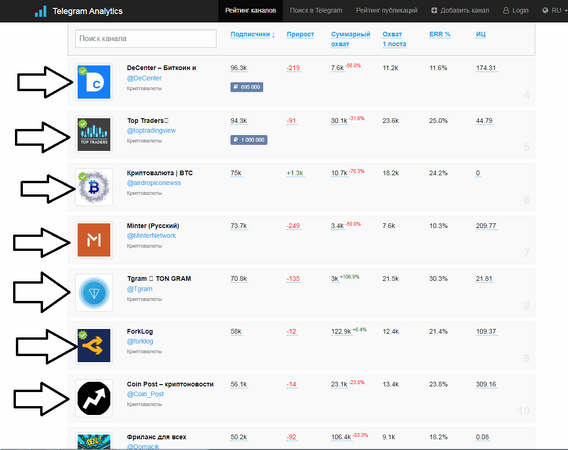Click the 1 000 000 price badge
The image size is (568, 450).
pyautogui.click(x=249, y=140)
